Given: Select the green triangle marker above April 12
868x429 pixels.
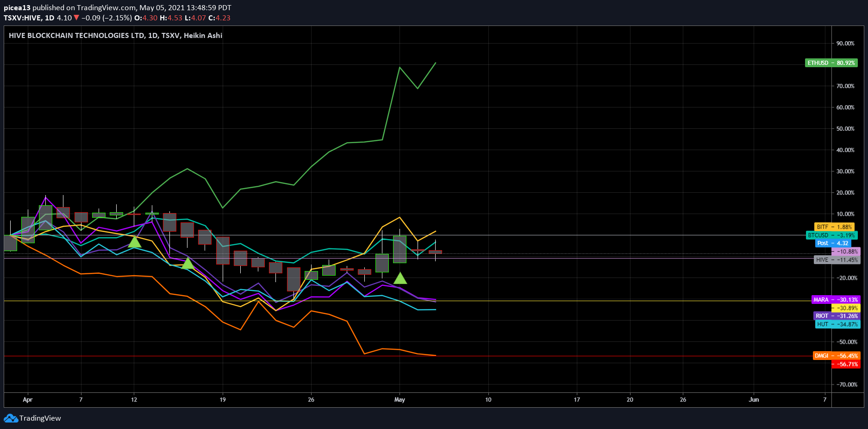Looking at the screenshot, I should click(x=134, y=241).
